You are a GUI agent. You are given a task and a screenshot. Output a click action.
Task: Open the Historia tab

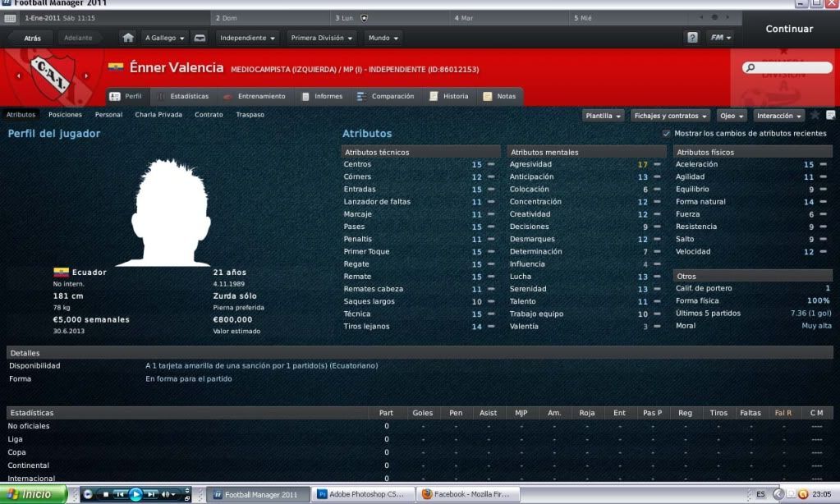coord(449,96)
